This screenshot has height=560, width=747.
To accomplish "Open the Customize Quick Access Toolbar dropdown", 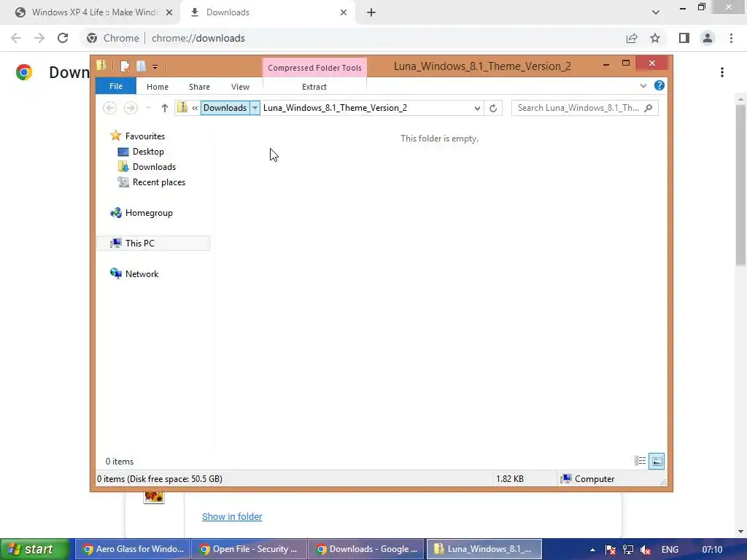I will 155,66.
